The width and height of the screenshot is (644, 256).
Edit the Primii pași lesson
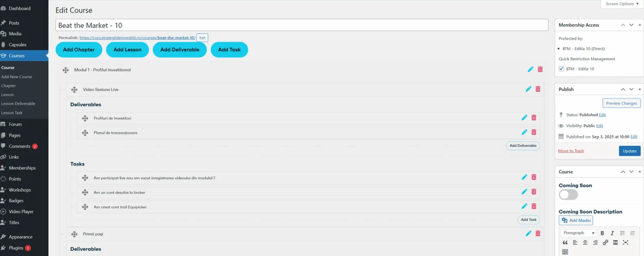tap(528, 233)
